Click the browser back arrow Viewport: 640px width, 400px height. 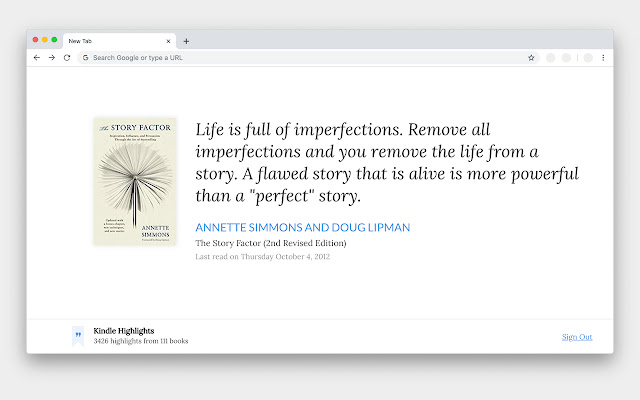click(37, 58)
